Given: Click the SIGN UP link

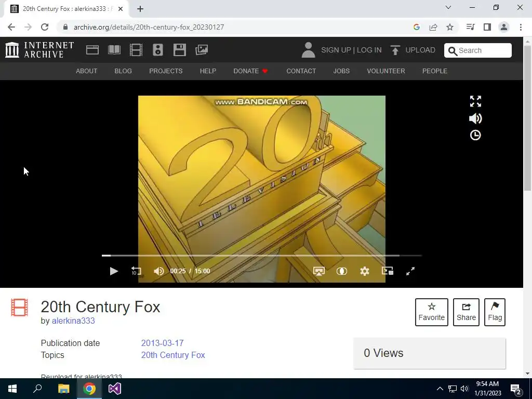Looking at the screenshot, I should point(336,50).
